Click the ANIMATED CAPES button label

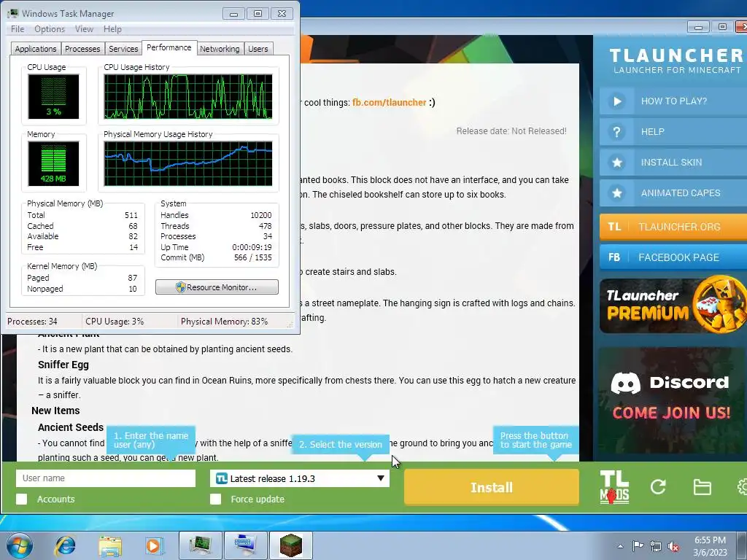click(681, 192)
